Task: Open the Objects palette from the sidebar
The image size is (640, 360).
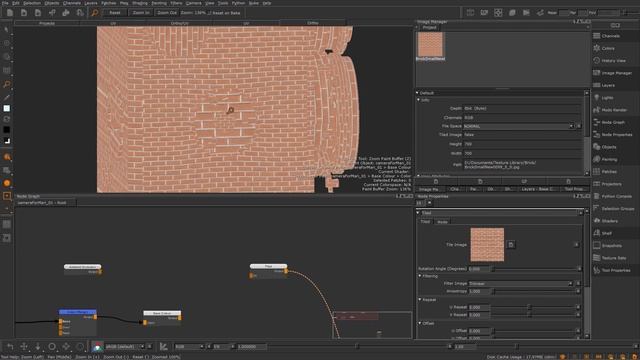Action: [x=609, y=147]
